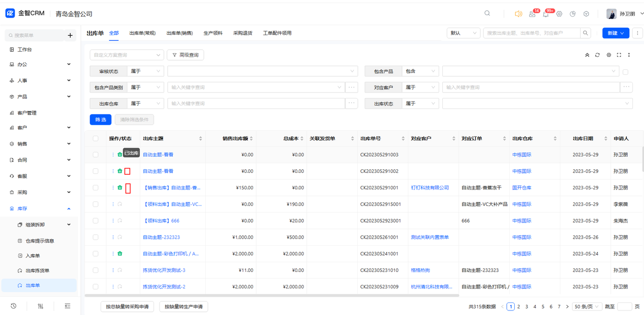Click the user avatar of 孙卫朋
644x315 pixels.
point(611,14)
